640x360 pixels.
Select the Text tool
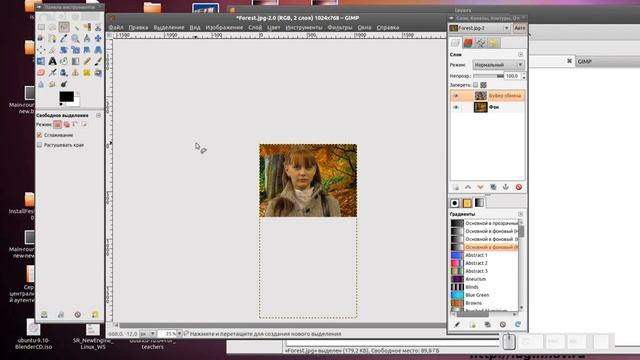pos(53,61)
